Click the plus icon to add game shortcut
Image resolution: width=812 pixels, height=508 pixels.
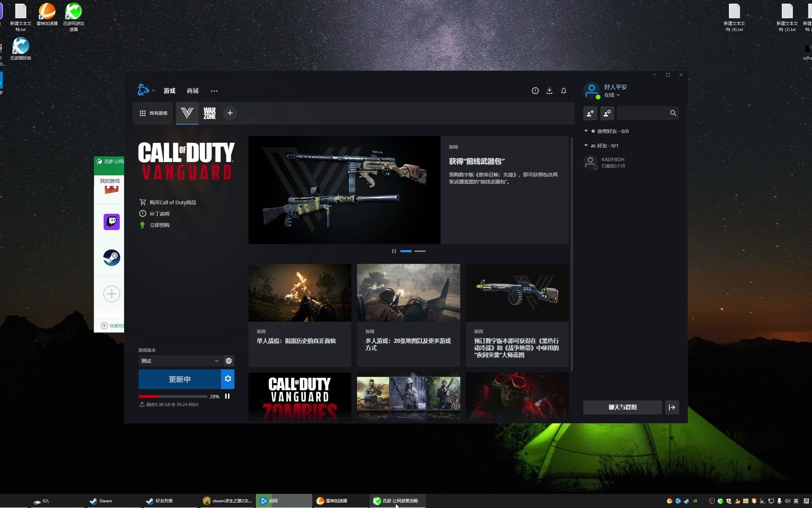230,113
